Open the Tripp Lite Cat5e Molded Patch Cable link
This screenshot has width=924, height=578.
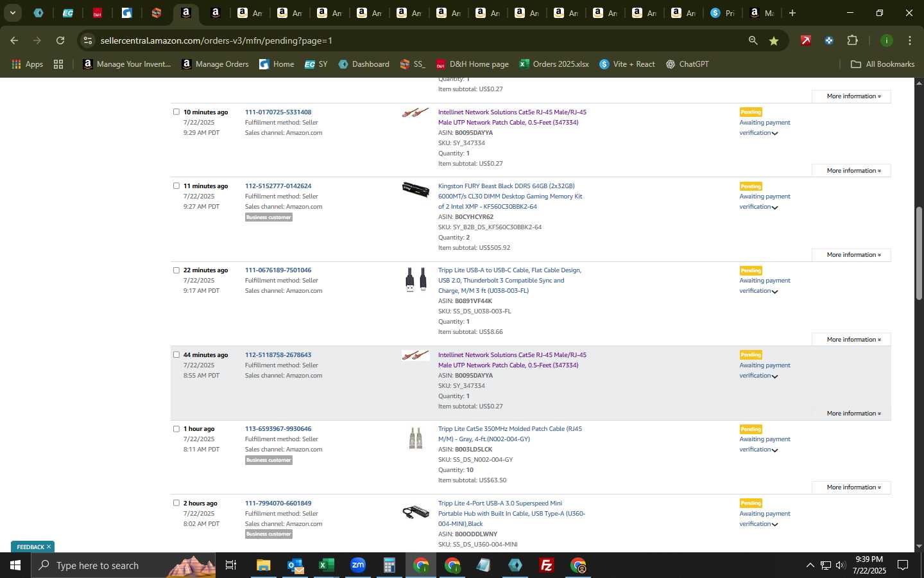pyautogui.click(x=510, y=434)
